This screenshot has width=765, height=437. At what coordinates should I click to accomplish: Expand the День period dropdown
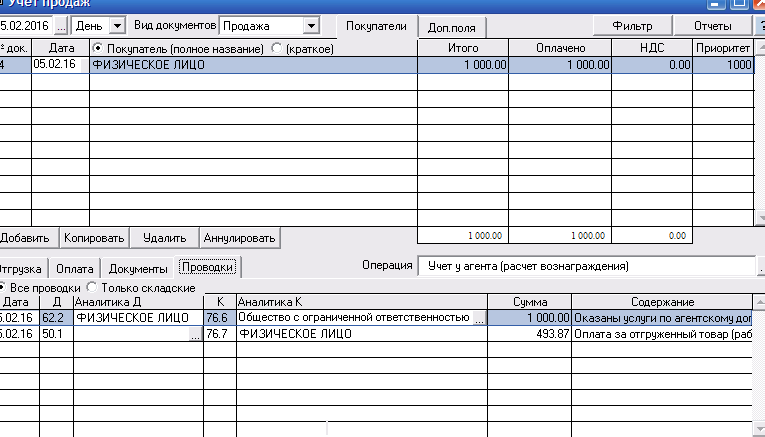[117, 24]
